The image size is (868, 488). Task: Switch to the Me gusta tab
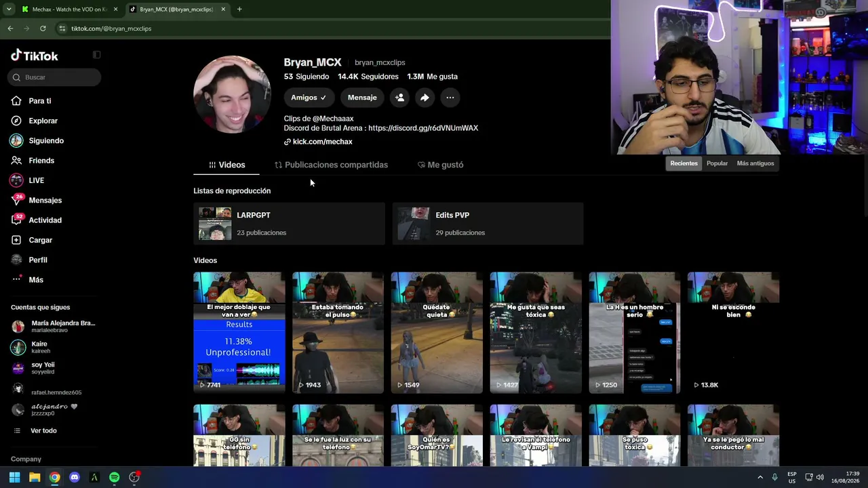pyautogui.click(x=440, y=165)
